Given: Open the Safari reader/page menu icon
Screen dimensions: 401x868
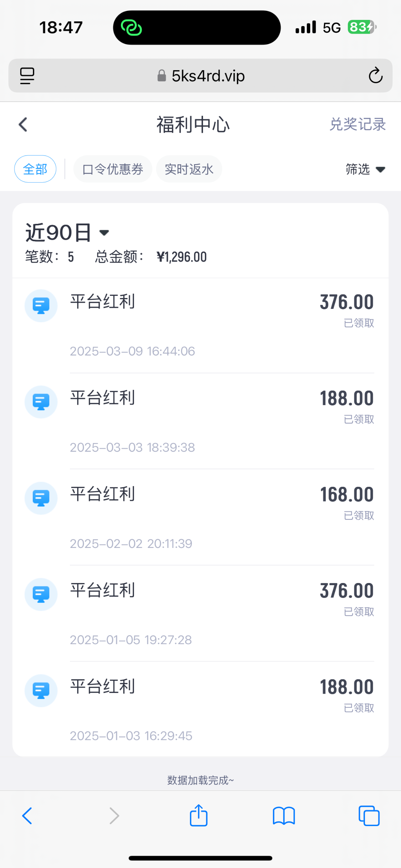Looking at the screenshot, I should 27,76.
